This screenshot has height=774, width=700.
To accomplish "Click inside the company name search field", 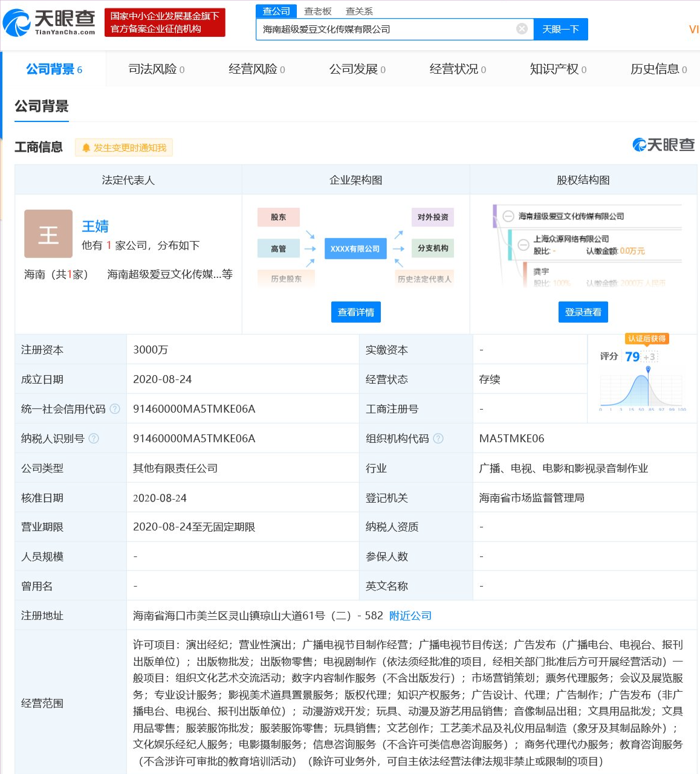I will 387,29.
